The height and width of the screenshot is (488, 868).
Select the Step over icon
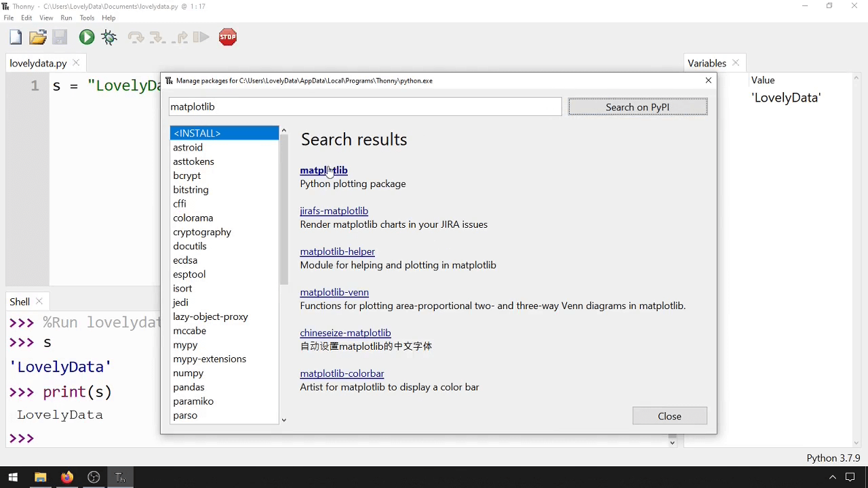pyautogui.click(x=136, y=37)
